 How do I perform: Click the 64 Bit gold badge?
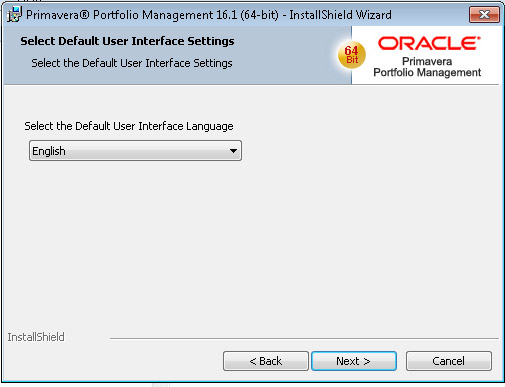(352, 55)
